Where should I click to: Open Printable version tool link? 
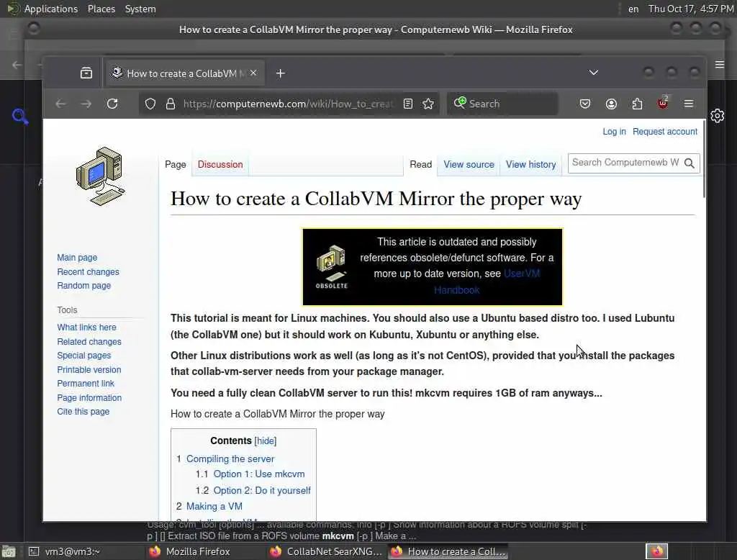tap(89, 369)
